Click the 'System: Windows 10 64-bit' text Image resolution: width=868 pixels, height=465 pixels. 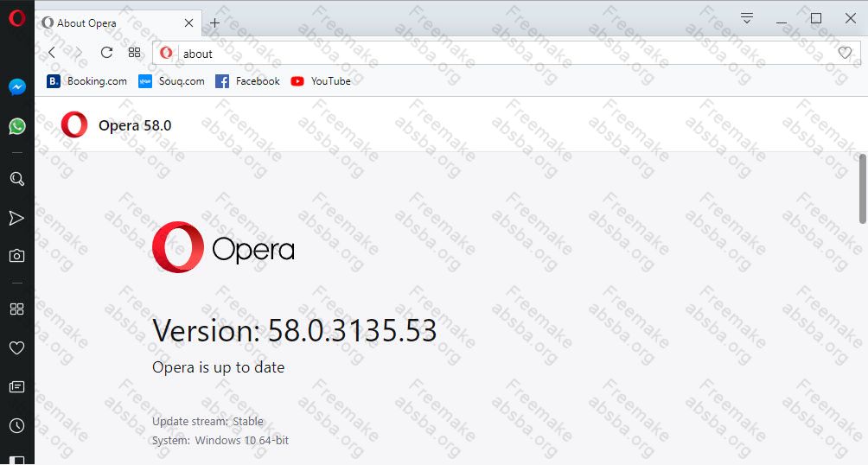tap(220, 441)
